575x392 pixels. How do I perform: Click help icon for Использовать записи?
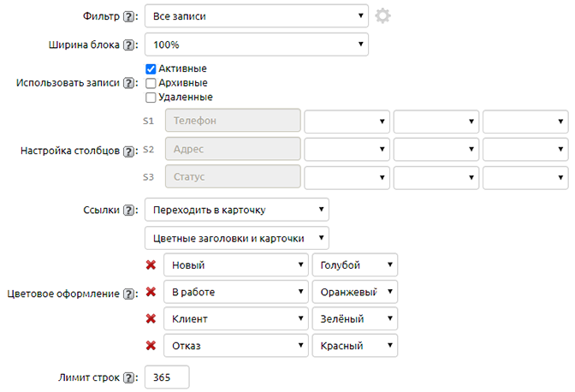128,83
